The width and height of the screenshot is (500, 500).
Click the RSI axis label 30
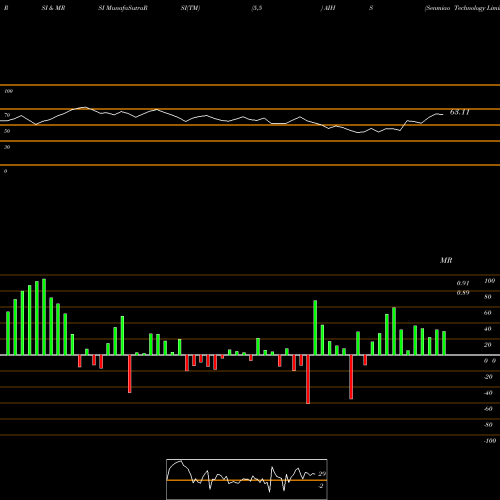pos(7,147)
